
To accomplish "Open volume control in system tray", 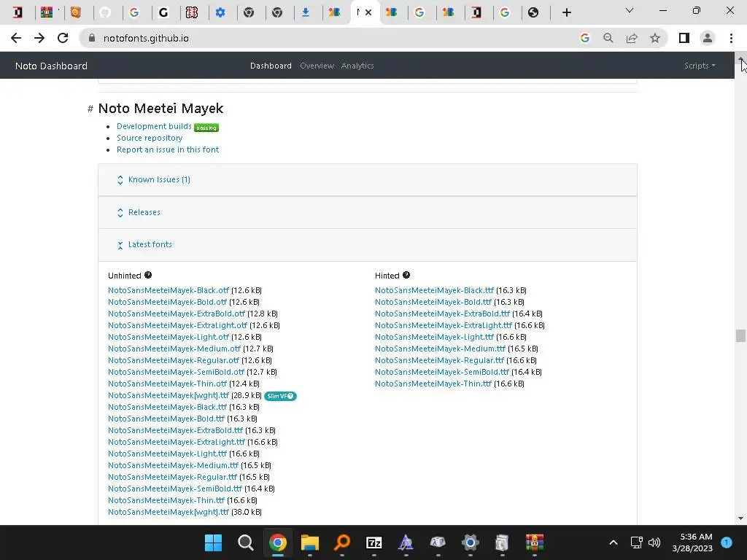I will pos(654,542).
